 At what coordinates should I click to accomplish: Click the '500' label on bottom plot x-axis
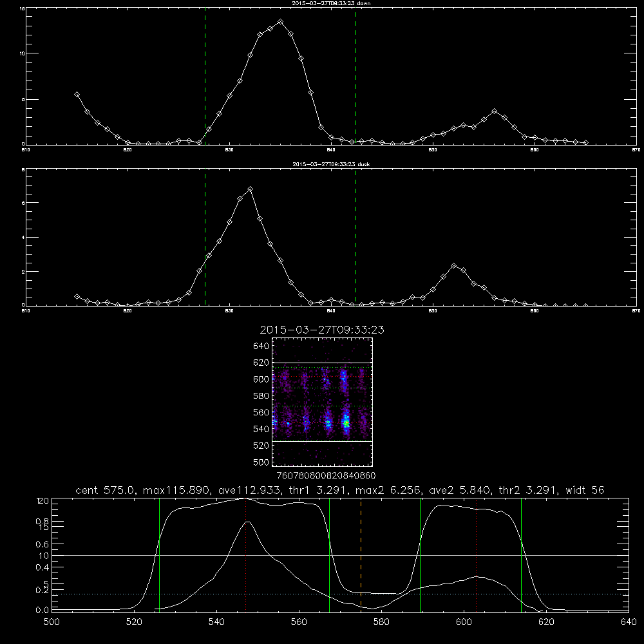pyautogui.click(x=52, y=622)
